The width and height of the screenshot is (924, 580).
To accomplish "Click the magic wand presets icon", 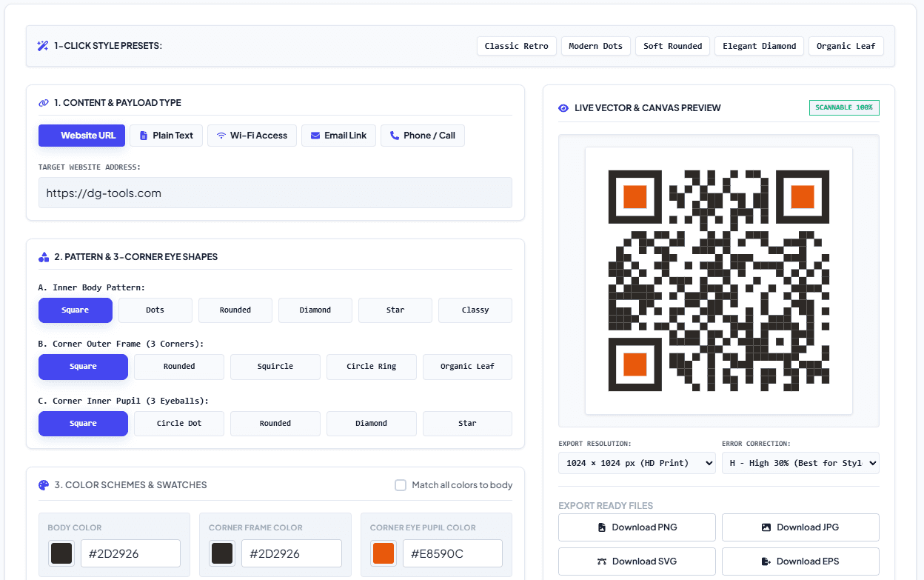I will point(43,46).
